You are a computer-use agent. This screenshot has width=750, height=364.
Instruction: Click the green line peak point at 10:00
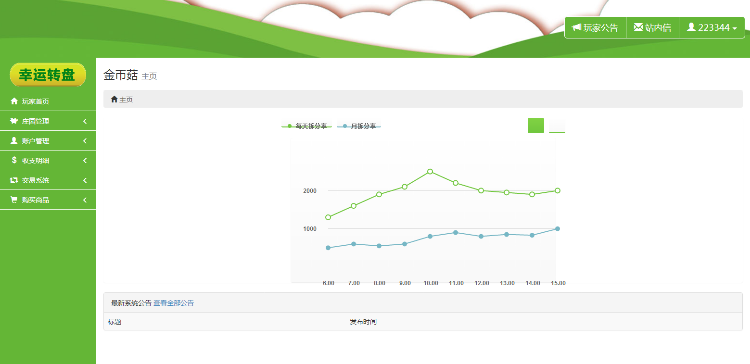[x=430, y=171]
